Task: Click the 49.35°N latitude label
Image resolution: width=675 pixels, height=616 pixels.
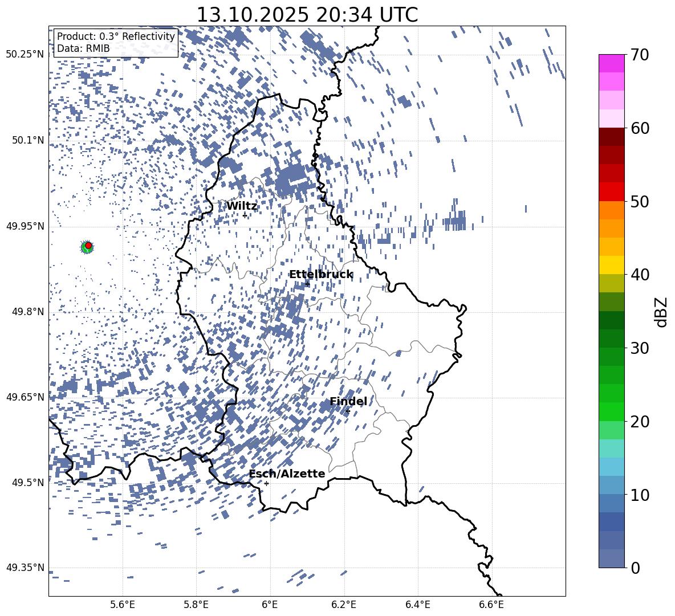Action: (25, 568)
